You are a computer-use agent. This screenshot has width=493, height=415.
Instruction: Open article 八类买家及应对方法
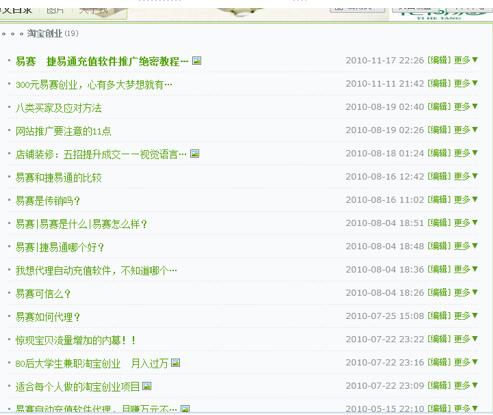[59, 108]
